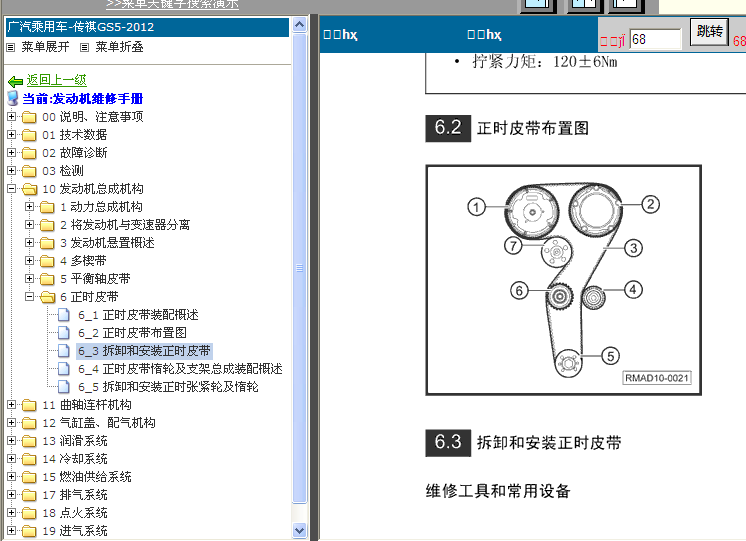Click the 菜单折叠 list icon
The height and width of the screenshot is (541, 746).
(84, 47)
